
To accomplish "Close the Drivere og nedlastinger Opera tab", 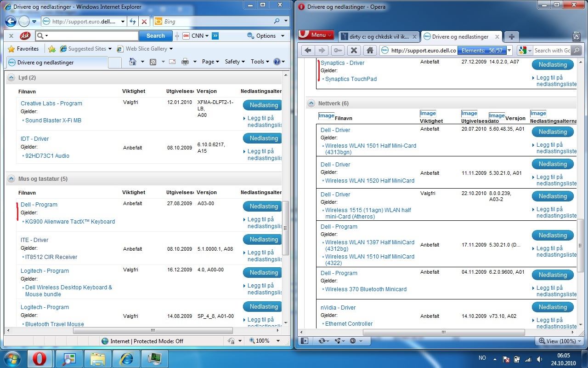I will point(496,37).
